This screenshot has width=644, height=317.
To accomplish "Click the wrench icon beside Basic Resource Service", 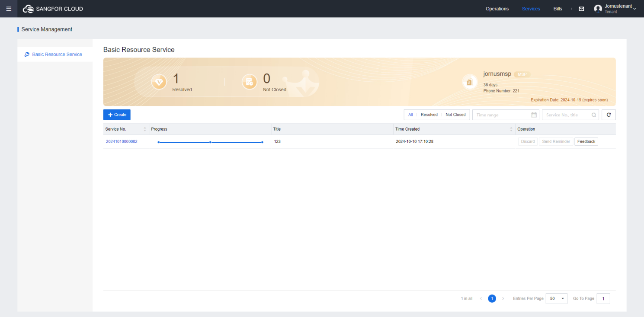I will tap(27, 54).
